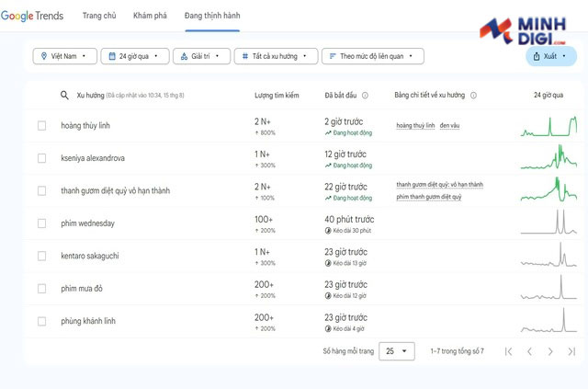The image size is (588, 389).
Task: Click sort icon in Theo mức độ liên quan filter
Action: (x=333, y=56)
